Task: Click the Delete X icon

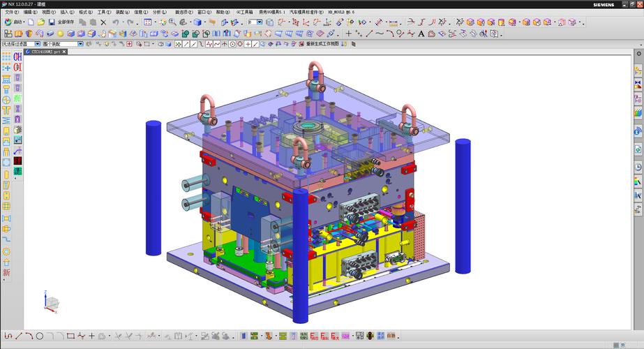Action: [x=103, y=22]
